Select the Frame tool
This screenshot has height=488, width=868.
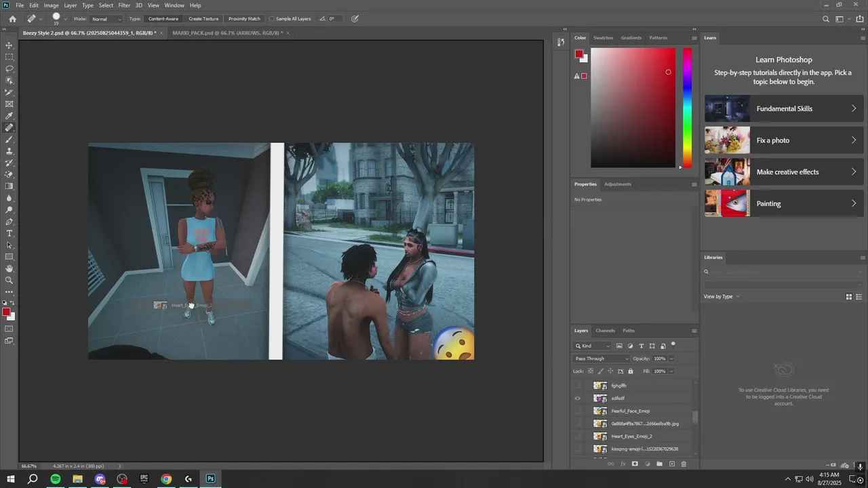coord(9,104)
